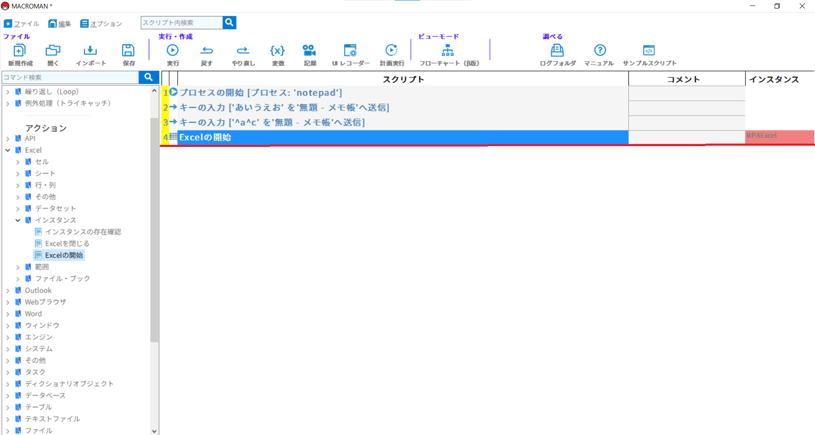Click the やり直し (Redo) icon
The height and width of the screenshot is (435, 815).
[x=243, y=50]
